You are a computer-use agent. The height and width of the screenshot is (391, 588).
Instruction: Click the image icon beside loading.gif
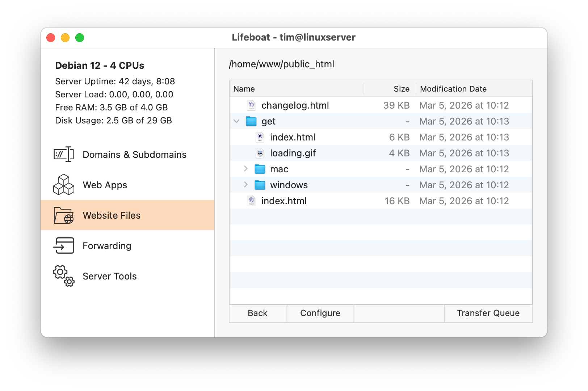[260, 153]
